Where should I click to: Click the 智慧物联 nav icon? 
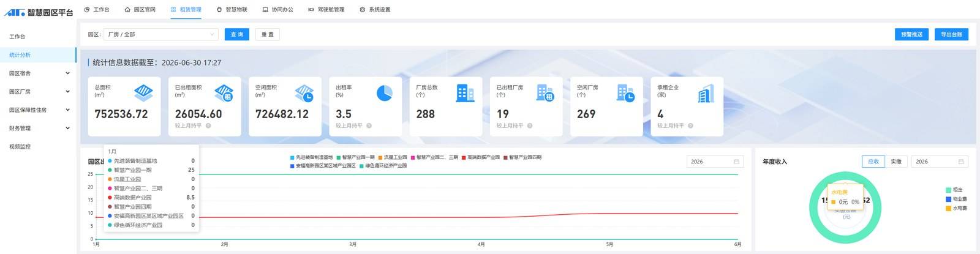pos(219,9)
